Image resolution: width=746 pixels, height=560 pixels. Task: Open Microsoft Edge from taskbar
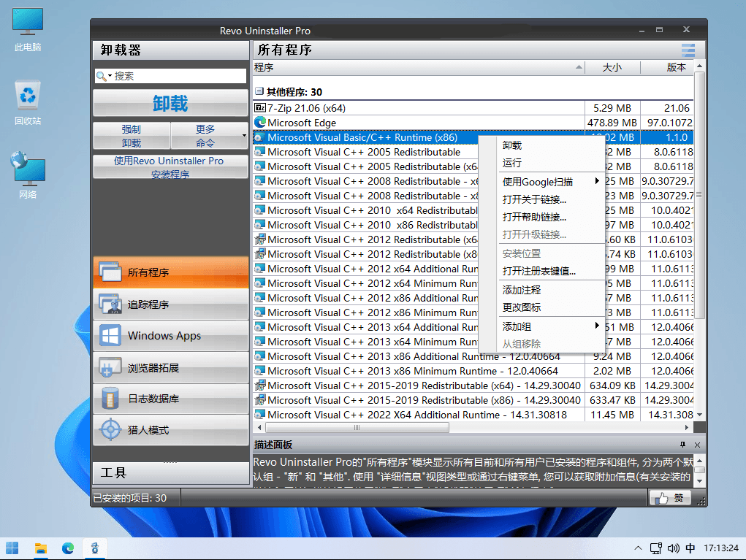(x=68, y=548)
